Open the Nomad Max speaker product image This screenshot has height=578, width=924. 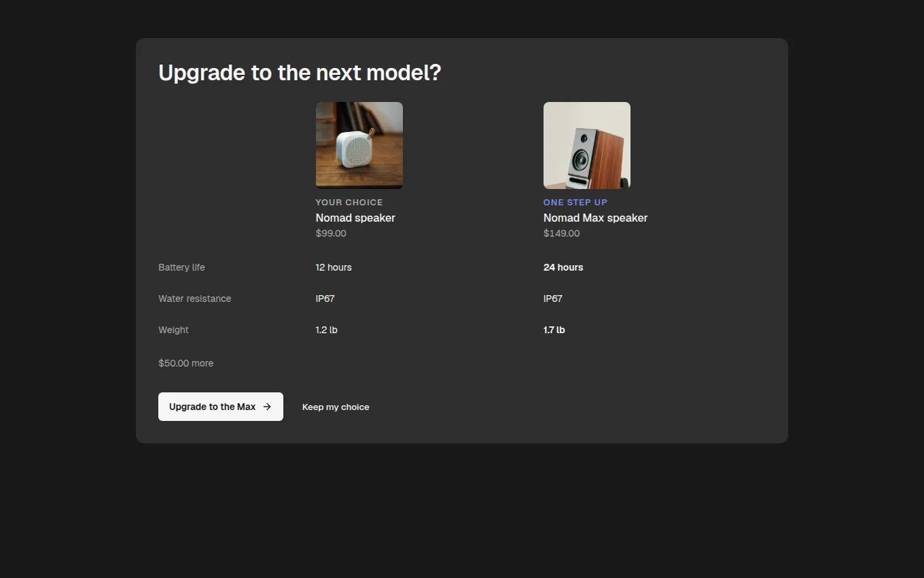[x=587, y=146]
